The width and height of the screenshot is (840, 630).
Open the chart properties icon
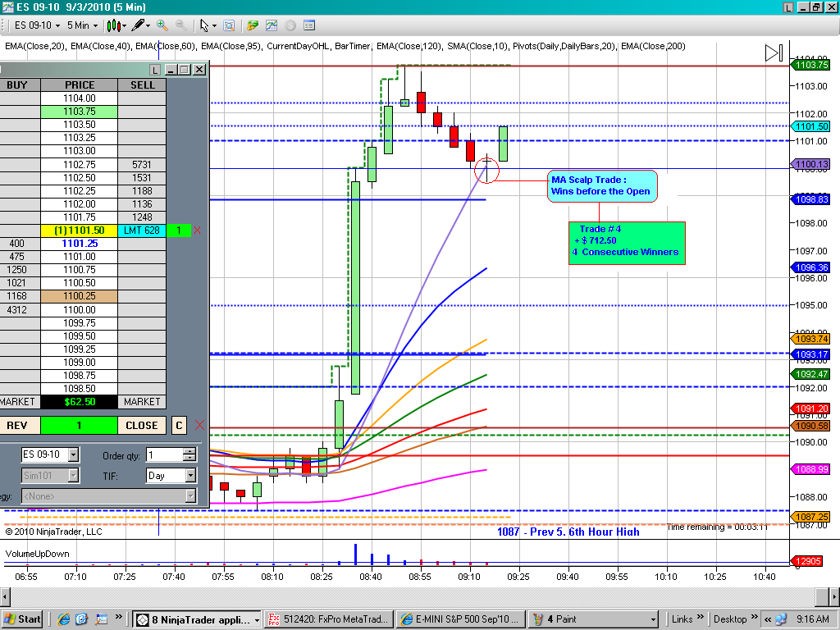[309, 25]
